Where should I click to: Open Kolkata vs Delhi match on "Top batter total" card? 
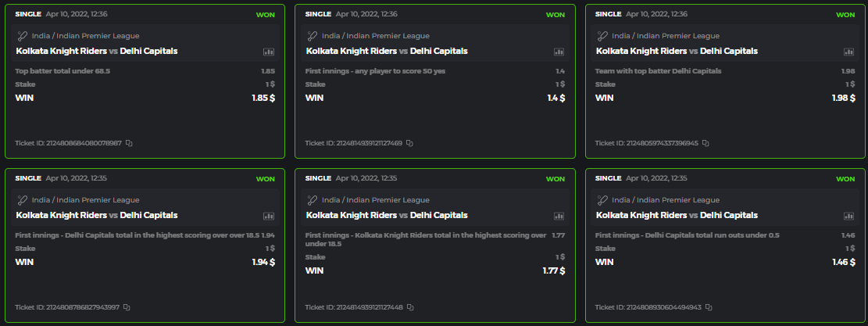[x=97, y=51]
